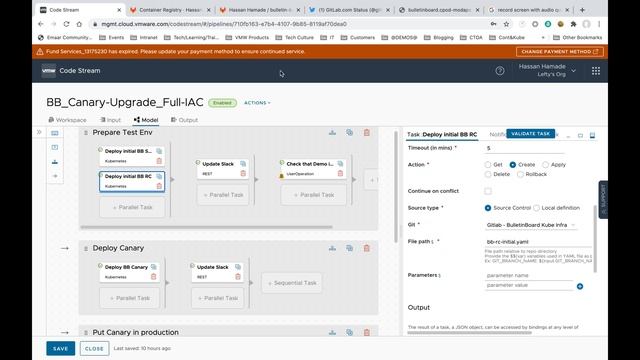The width and height of the screenshot is (640, 360).
Task: Click the Timeout in mins field
Action: (x=525, y=148)
